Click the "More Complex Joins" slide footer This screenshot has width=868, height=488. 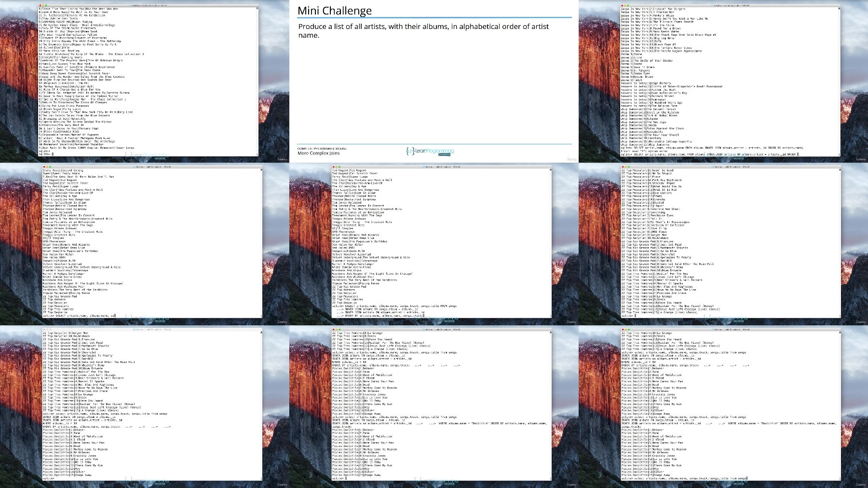click(x=318, y=153)
